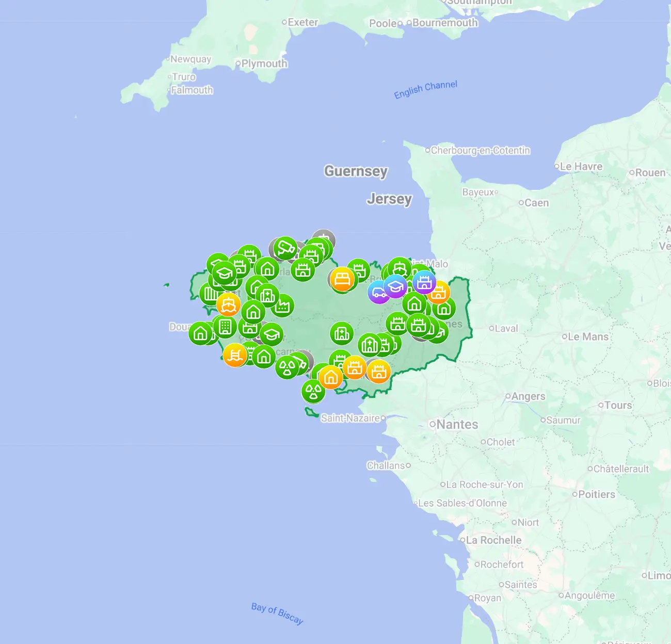Click the green office building marker in the west
This screenshot has width=671, height=644.
226,327
